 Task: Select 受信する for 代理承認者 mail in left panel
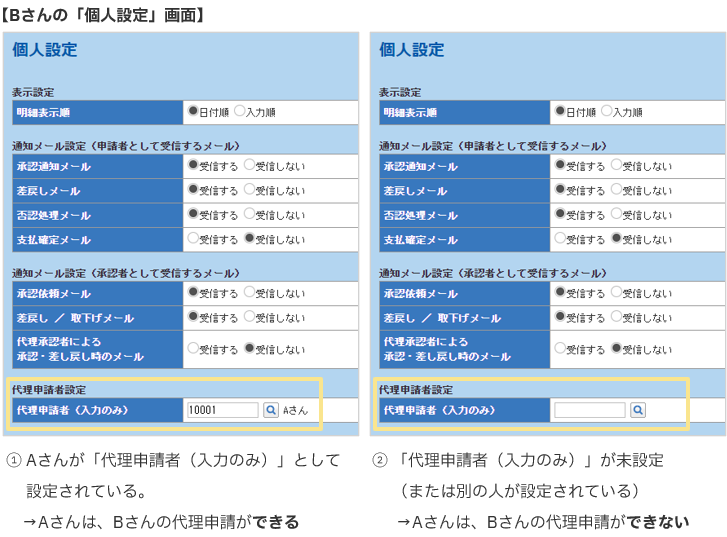click(x=193, y=349)
